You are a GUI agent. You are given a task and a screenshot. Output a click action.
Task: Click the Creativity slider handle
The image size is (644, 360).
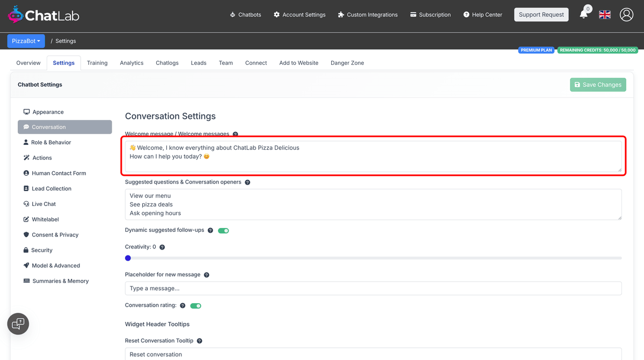(x=128, y=258)
